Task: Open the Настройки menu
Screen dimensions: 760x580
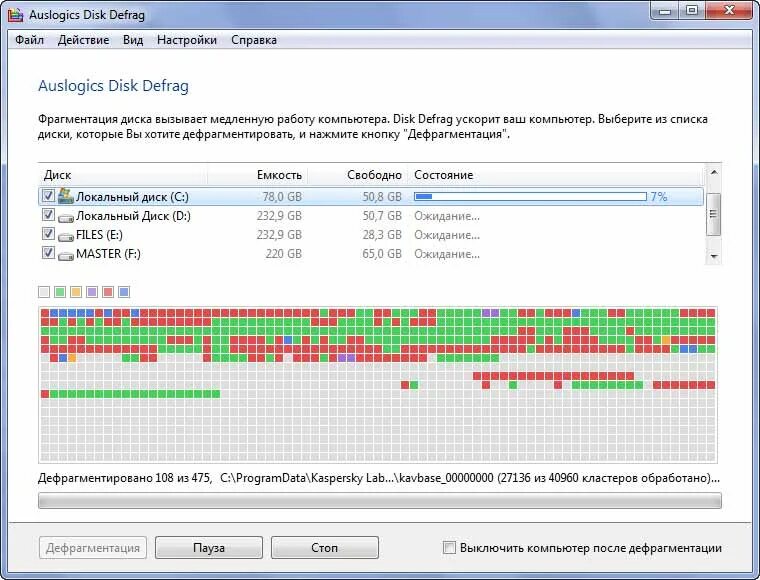Action: click(187, 40)
